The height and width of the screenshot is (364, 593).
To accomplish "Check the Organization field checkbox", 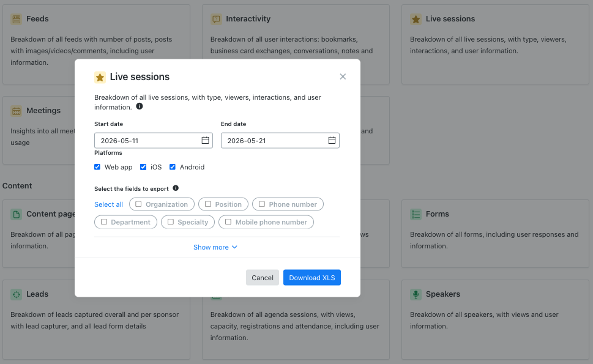I will pos(138,204).
